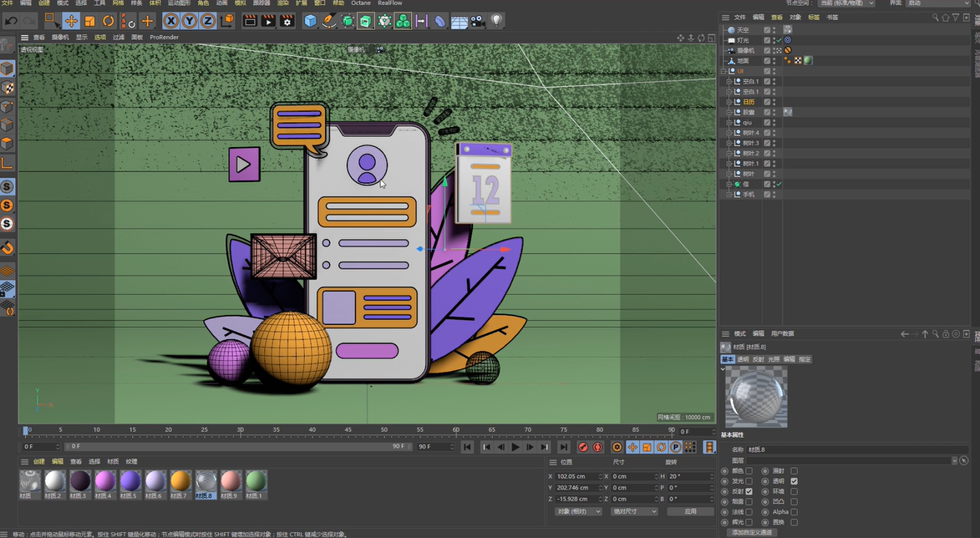
Task: Open the 绝对尺寸 size dropdown
Action: pos(634,511)
